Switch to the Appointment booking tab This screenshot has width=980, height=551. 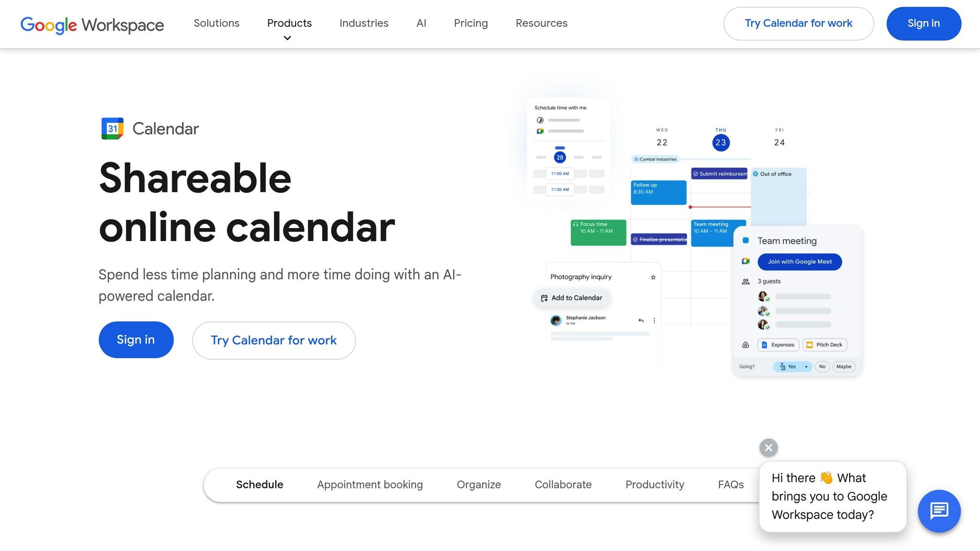click(369, 485)
